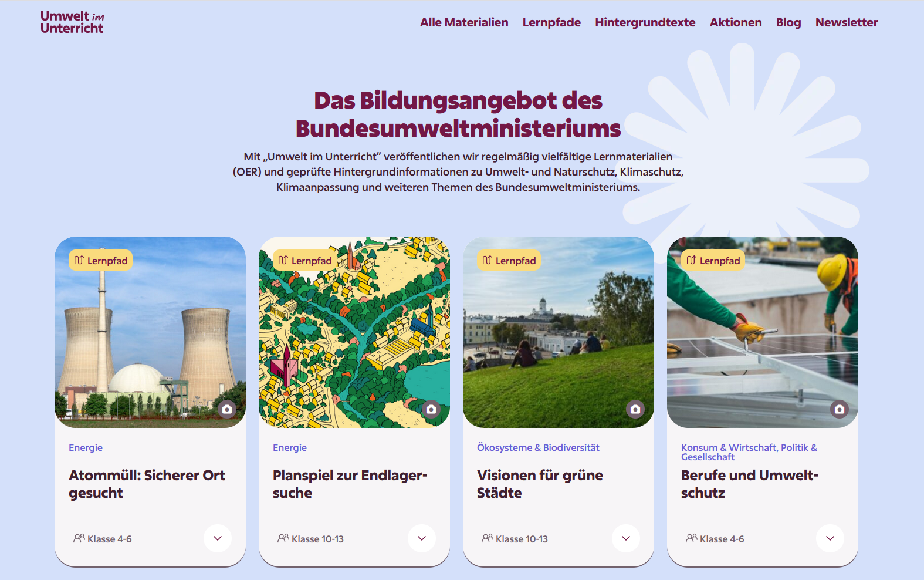
Task: Open Konsum & Wirtschaft category link
Action: click(x=728, y=447)
